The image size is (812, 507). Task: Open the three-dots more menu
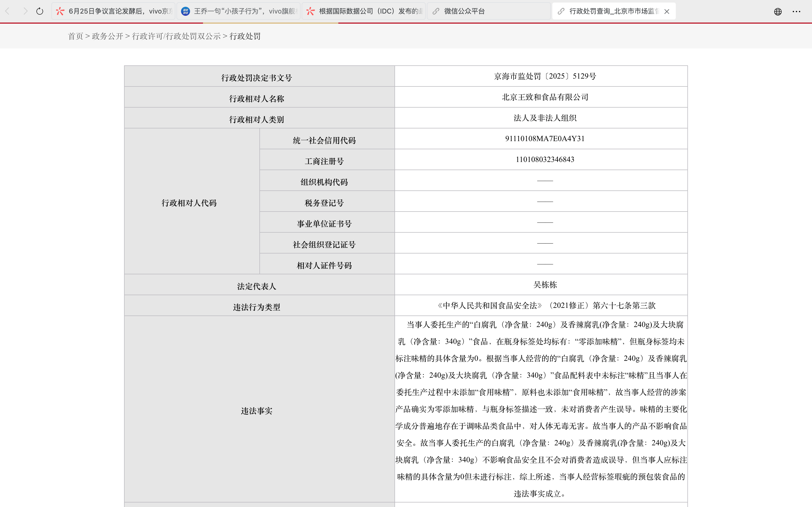coord(796,11)
